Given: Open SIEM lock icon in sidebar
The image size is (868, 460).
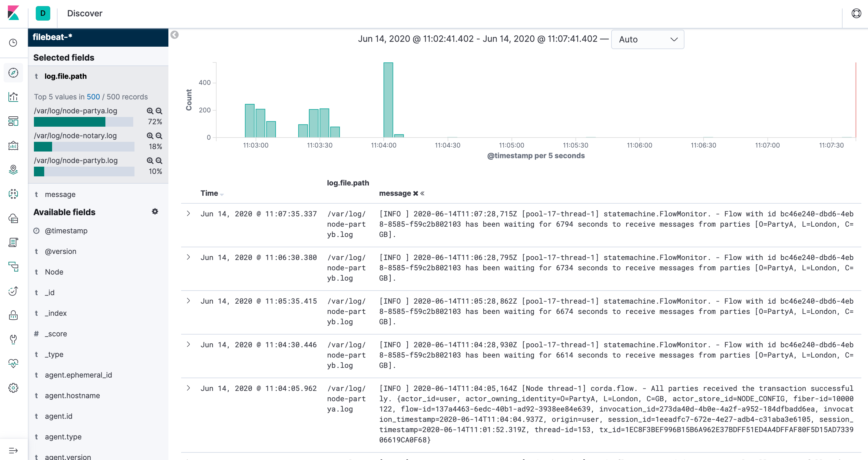Looking at the screenshot, I should click(13, 315).
